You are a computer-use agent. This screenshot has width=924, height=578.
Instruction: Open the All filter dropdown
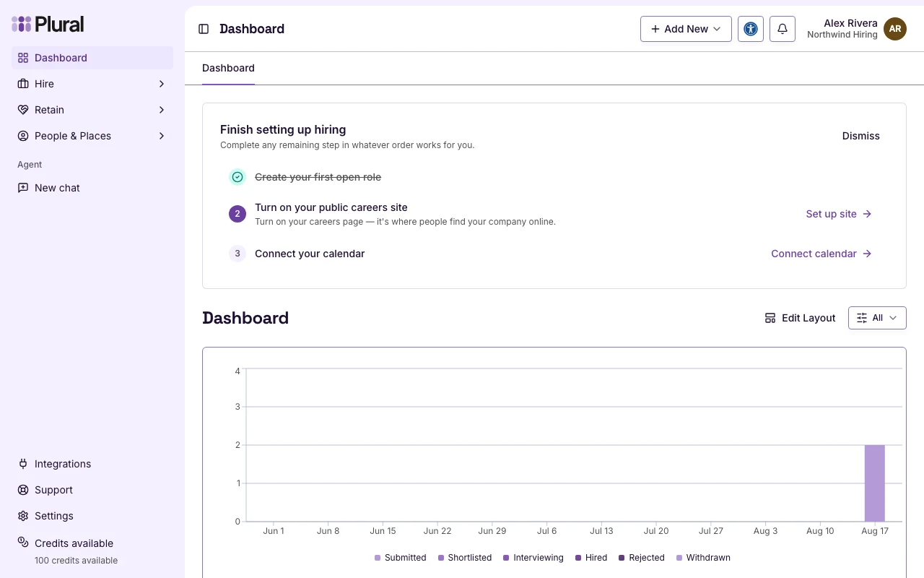(877, 318)
